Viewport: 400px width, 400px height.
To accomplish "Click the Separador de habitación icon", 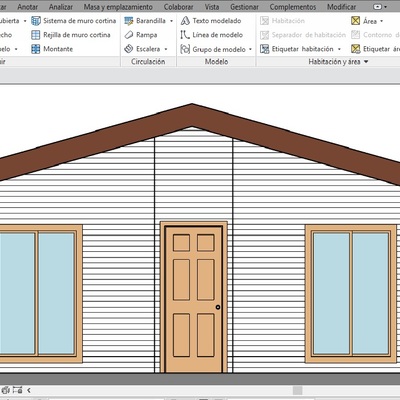I will pos(264,35).
